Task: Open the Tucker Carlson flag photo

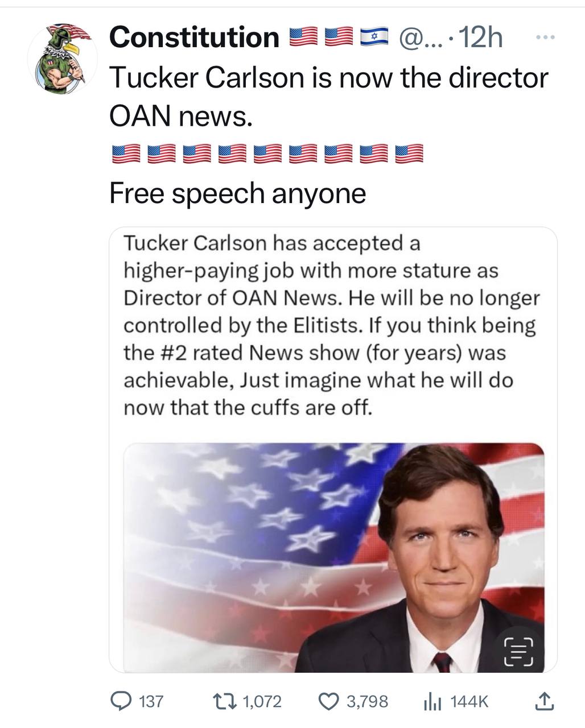Action: [333, 557]
